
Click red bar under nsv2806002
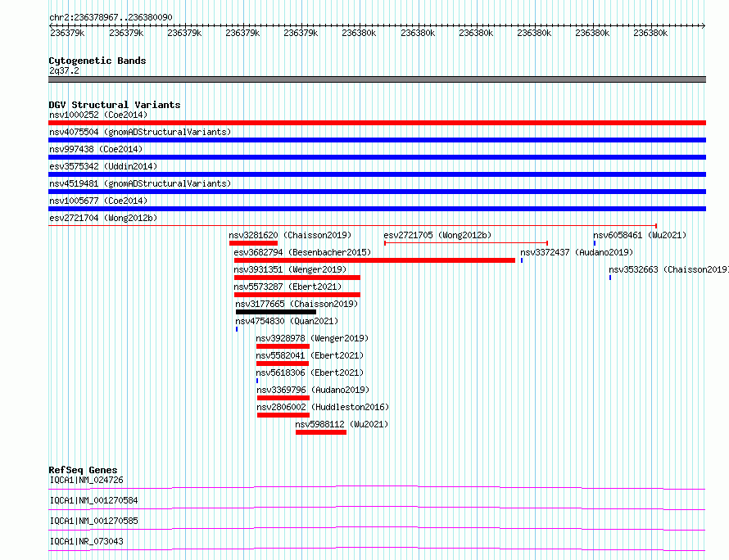283,415
